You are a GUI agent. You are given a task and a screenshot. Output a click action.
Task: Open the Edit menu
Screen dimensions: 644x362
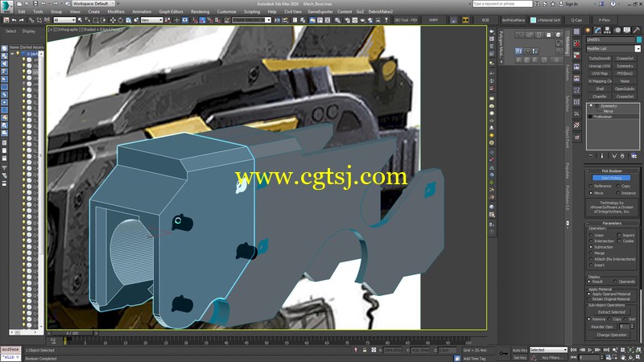23,11
